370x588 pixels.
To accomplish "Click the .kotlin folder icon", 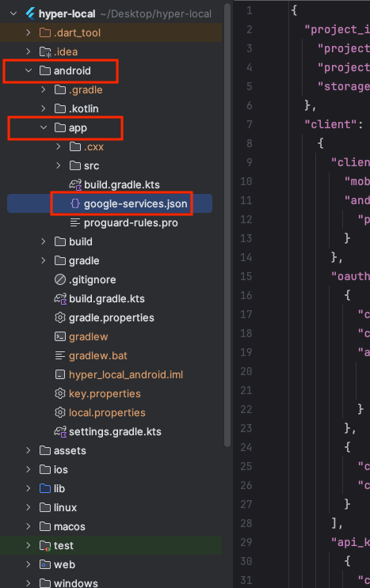I will (60, 108).
